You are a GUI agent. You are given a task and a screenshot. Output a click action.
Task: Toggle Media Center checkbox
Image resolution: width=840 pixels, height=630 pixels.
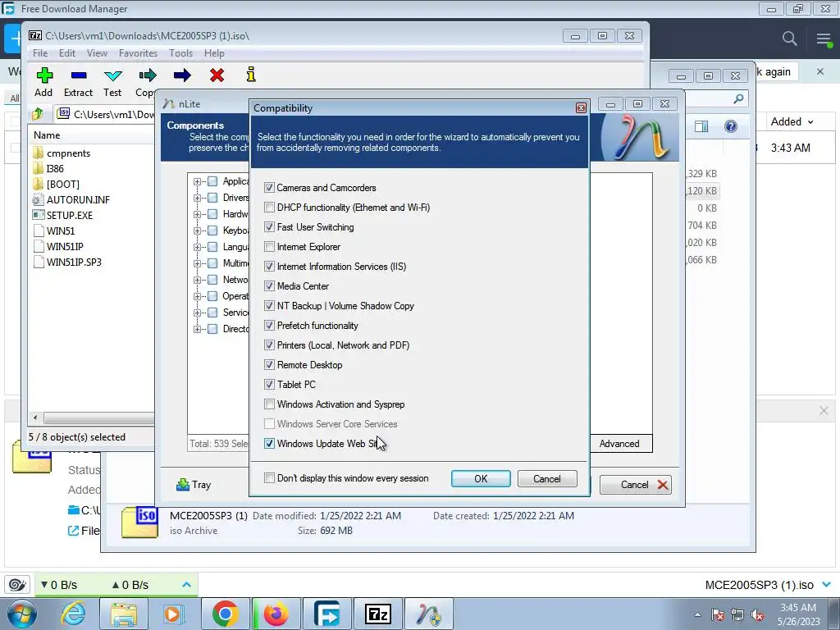(269, 286)
